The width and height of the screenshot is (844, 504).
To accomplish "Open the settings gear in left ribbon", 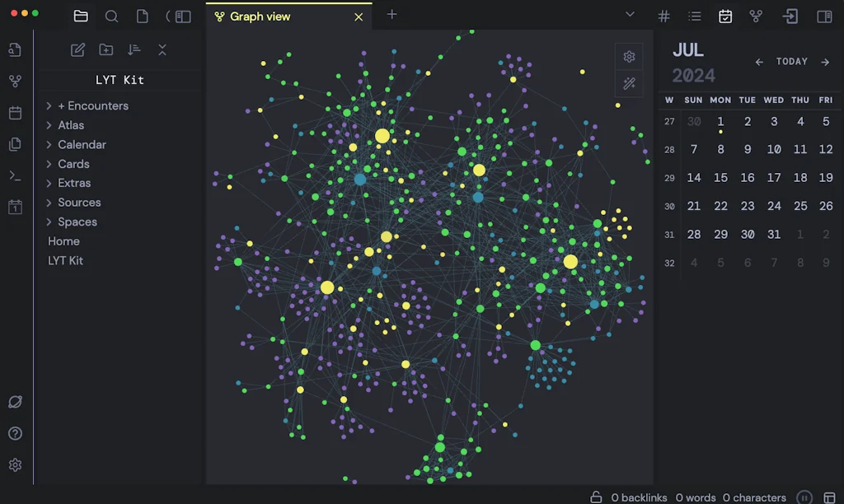I will point(15,464).
